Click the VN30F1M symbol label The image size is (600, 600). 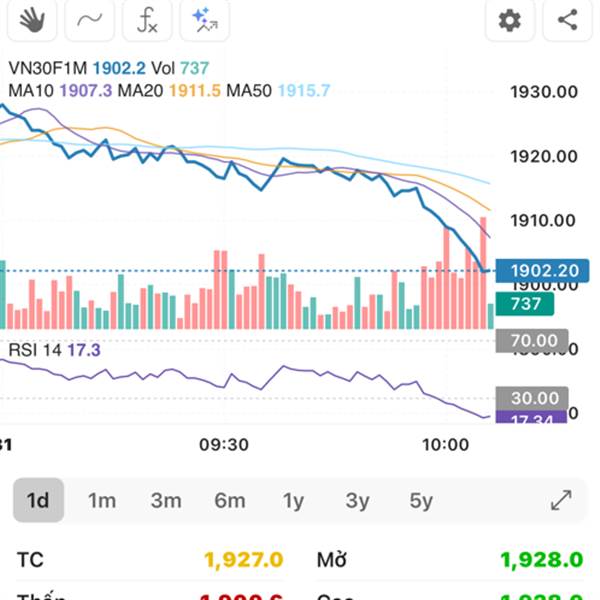(x=47, y=68)
